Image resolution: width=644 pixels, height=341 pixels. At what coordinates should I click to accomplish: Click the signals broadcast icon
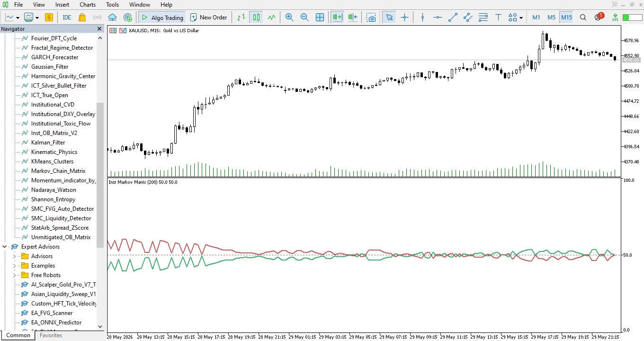click(97, 18)
